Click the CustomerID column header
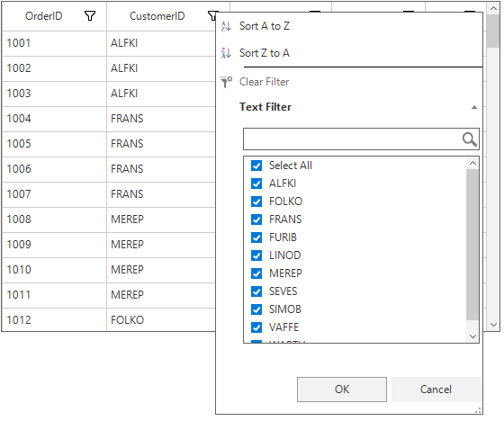 click(161, 16)
